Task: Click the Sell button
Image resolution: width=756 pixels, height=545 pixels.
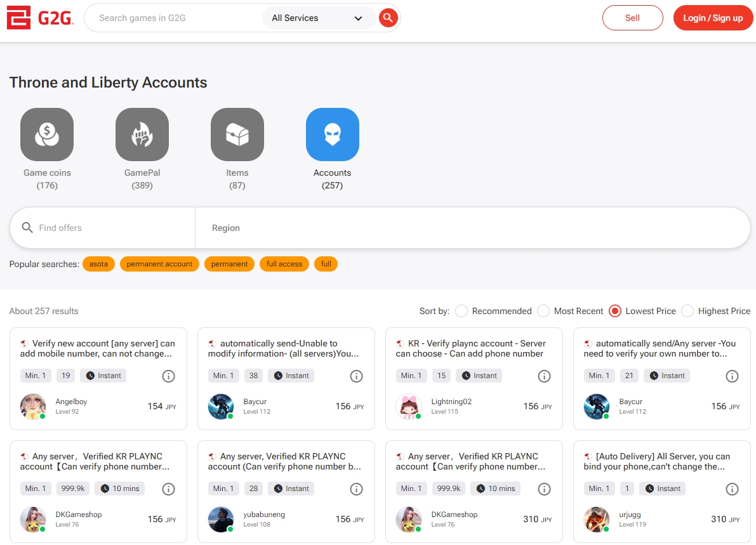Action: 633,18
